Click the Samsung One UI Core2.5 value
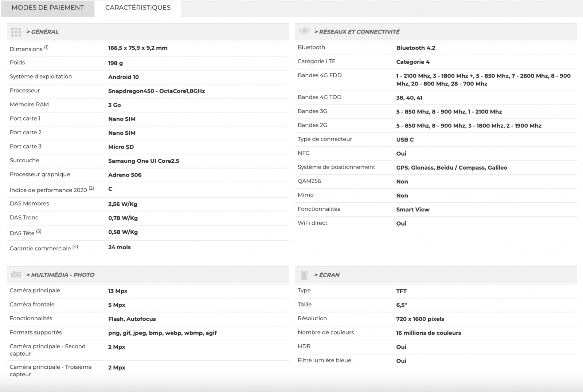The height and width of the screenshot is (392, 583). pyautogui.click(x=144, y=161)
